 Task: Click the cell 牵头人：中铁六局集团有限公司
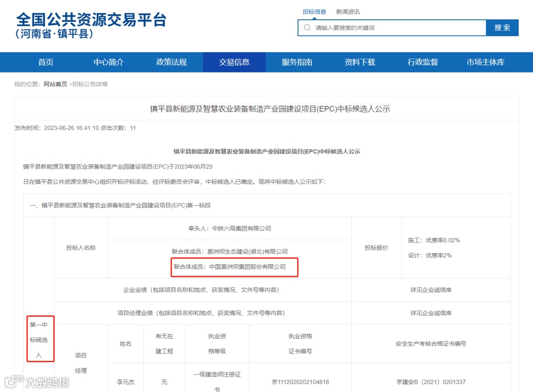230,229
